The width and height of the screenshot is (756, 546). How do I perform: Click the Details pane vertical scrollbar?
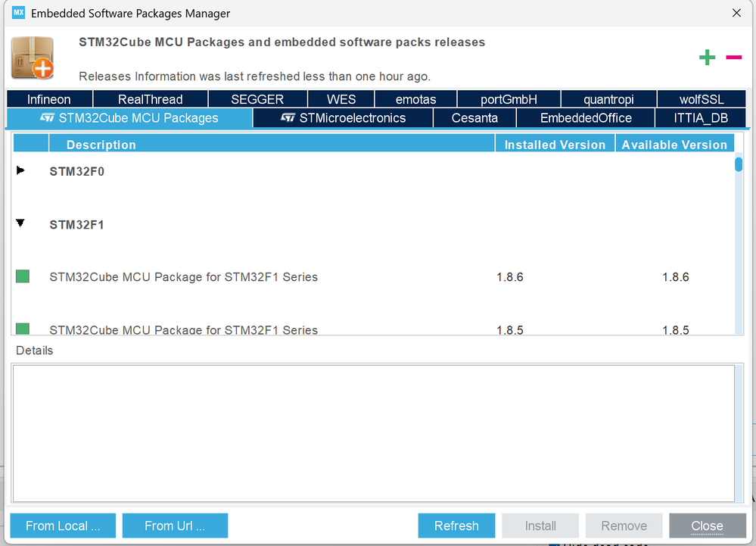739,432
